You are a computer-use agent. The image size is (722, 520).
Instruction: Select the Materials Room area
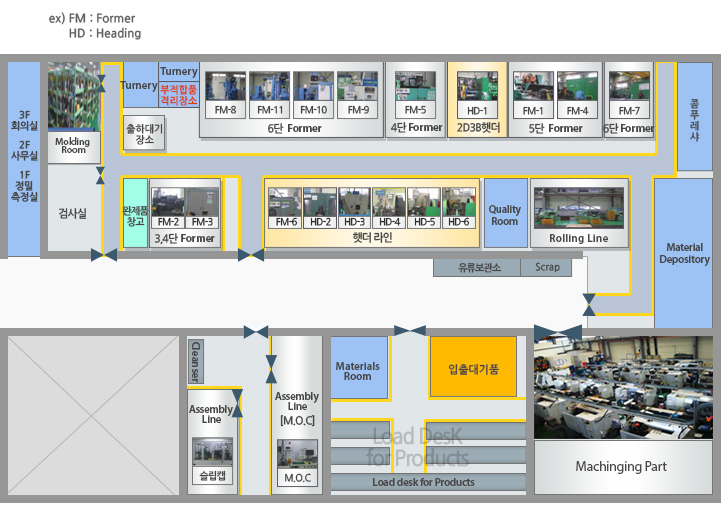coord(359,367)
